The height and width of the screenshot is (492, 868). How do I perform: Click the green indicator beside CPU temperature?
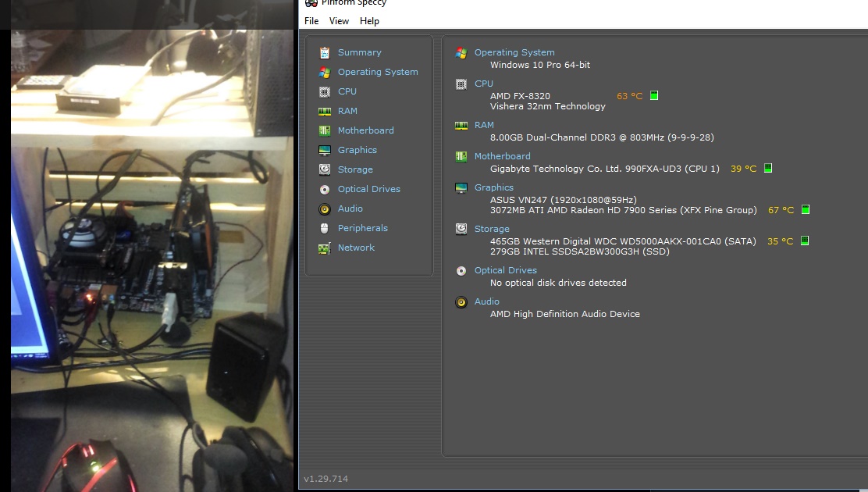tap(654, 96)
